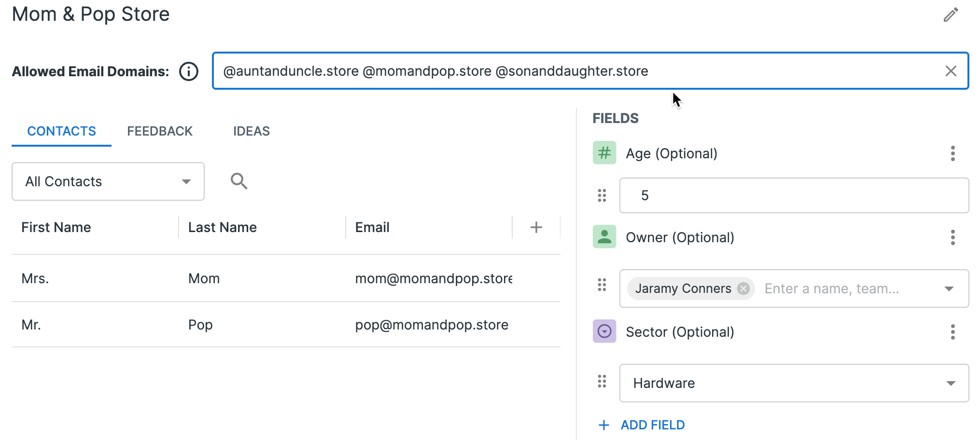The image size is (980, 440).
Task: Open the Owner name selection dropdown
Action: 949,288
